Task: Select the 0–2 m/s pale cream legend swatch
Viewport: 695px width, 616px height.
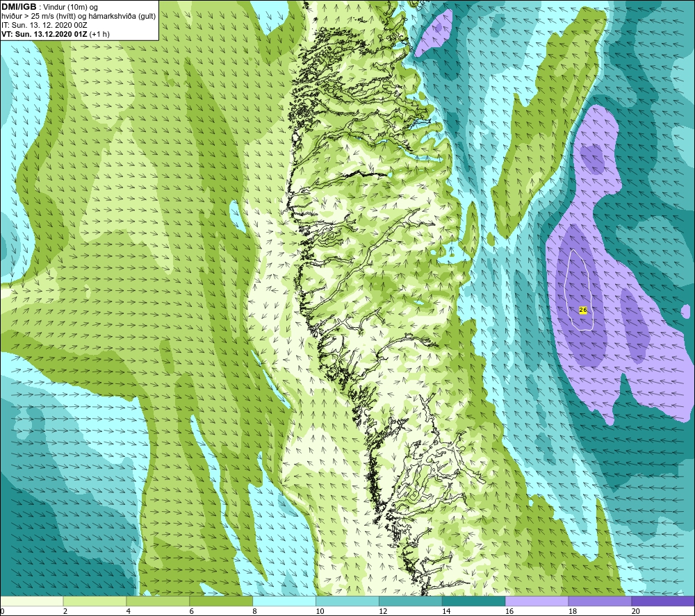Action: click(x=31, y=601)
